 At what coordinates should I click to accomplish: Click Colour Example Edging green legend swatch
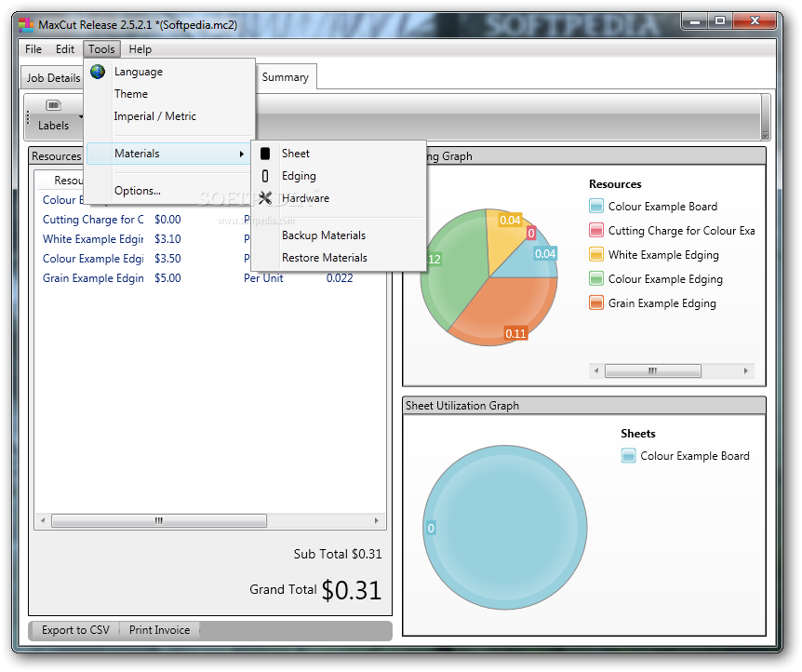(x=595, y=279)
